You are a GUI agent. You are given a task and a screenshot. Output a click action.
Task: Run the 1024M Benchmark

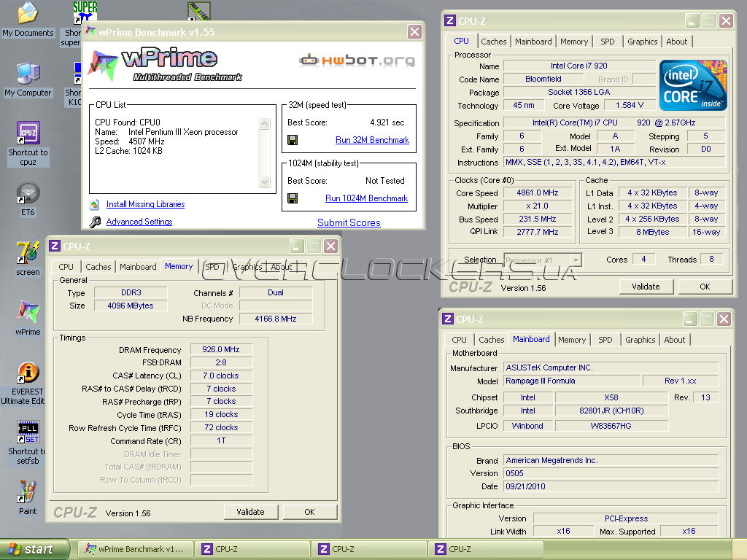(x=366, y=198)
